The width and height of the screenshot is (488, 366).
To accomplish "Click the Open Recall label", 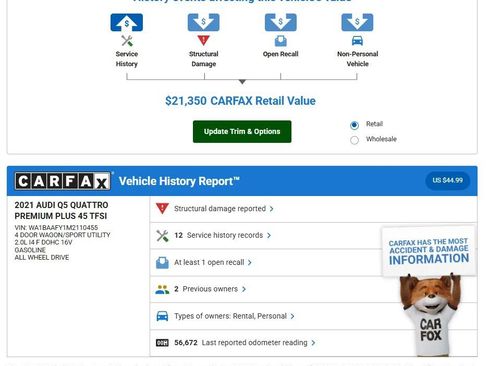I will click(281, 54).
